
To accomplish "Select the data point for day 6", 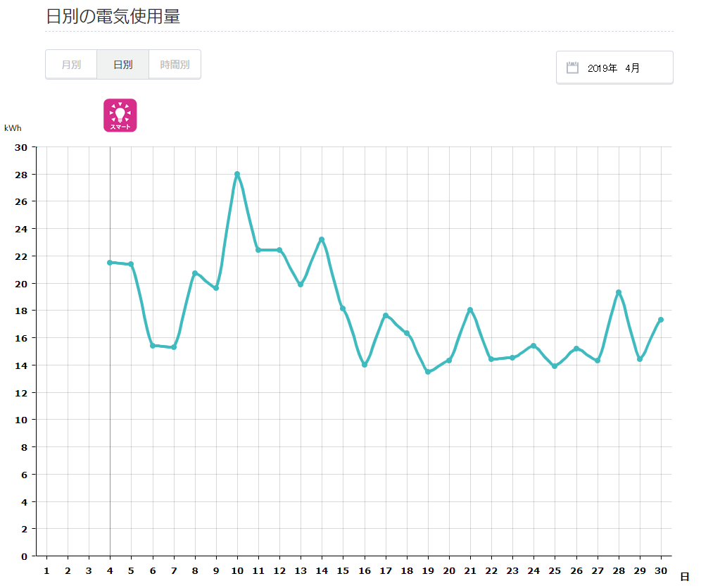I will click(x=153, y=346).
